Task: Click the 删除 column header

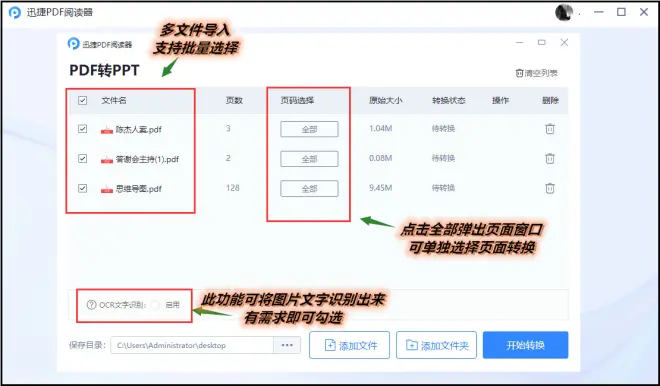Action: 550,101
